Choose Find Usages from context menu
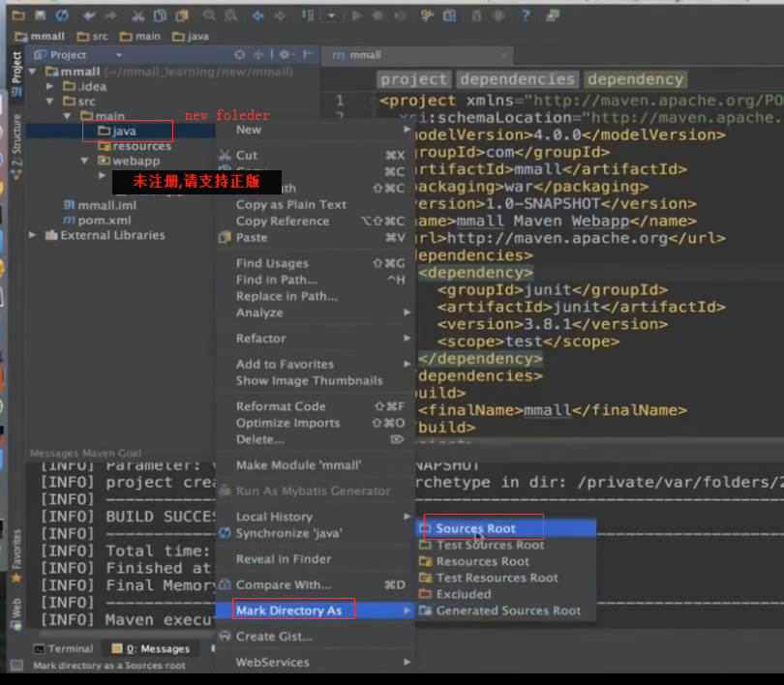Screen dimensions: 784x685 (x=315, y=263)
